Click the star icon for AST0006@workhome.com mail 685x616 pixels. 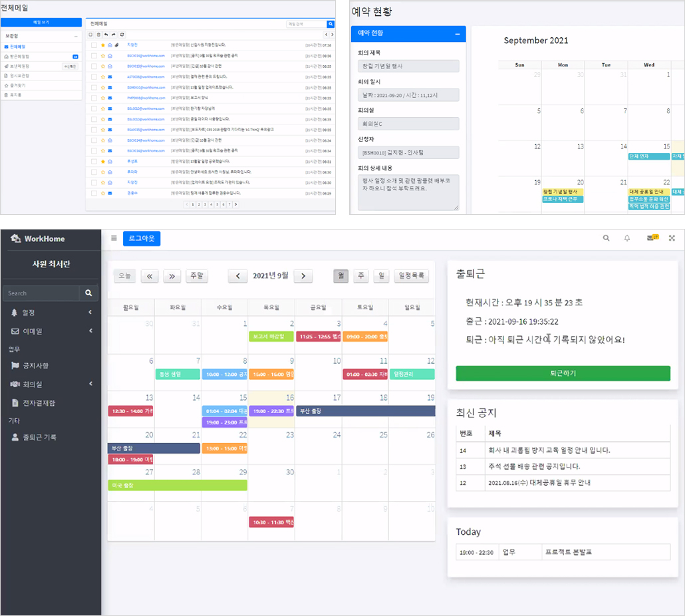click(103, 77)
